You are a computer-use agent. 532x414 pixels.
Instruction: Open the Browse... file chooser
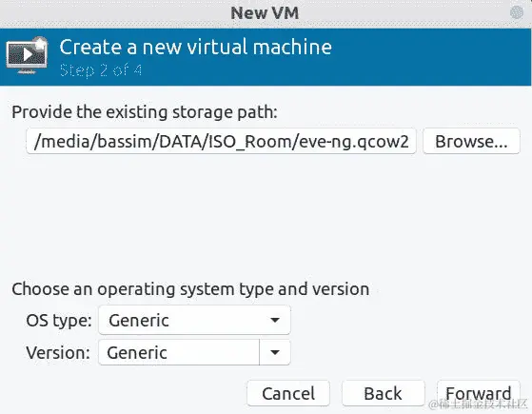[471, 141]
